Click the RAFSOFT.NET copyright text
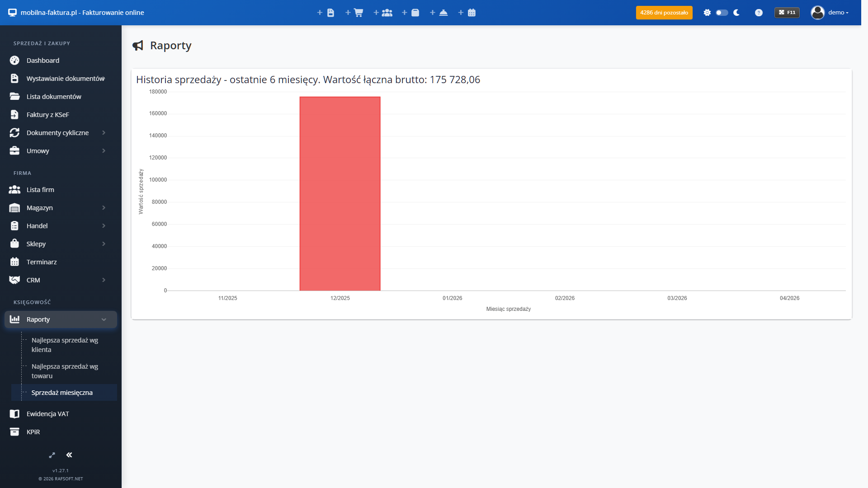The image size is (868, 488). [61, 479]
